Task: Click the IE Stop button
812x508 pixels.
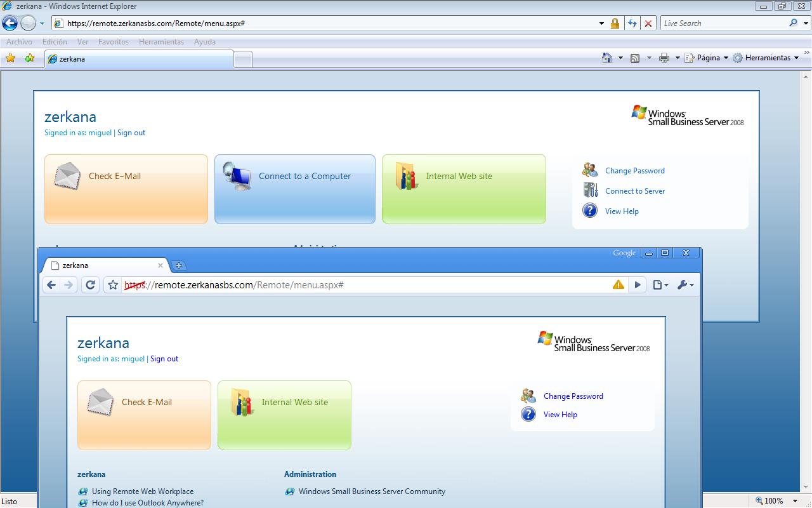Action: coord(648,23)
